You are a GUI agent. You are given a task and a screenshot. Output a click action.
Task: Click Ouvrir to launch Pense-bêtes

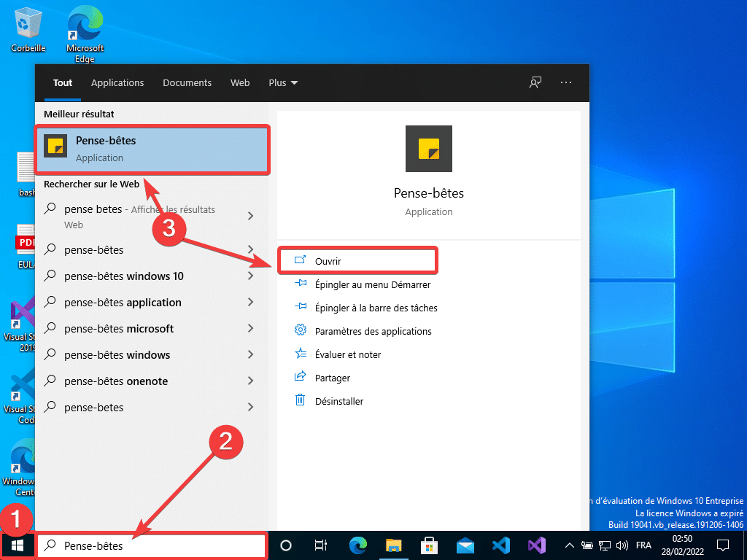(x=357, y=260)
